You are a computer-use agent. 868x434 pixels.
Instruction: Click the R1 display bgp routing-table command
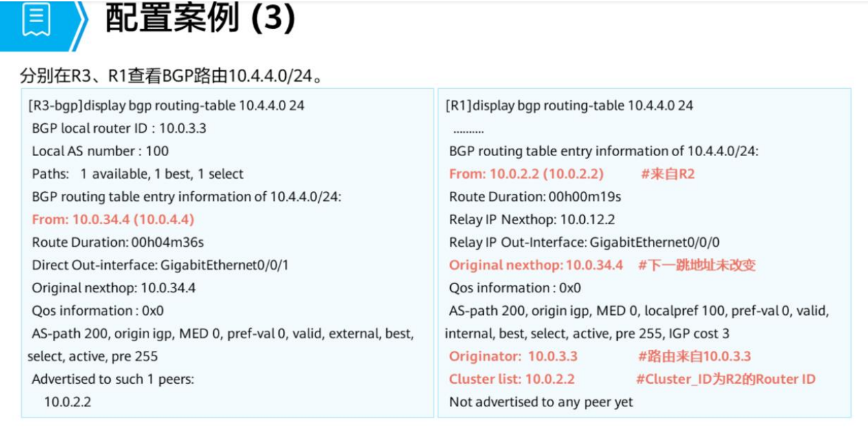569,106
